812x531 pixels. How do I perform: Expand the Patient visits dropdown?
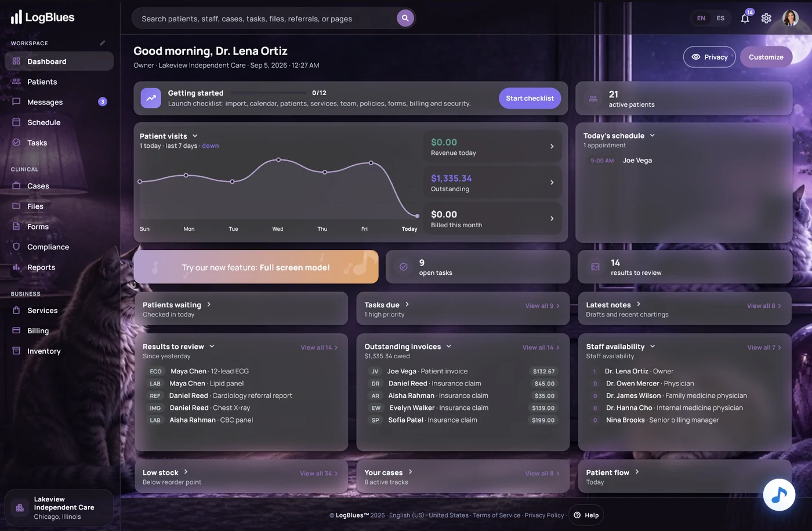tap(195, 136)
